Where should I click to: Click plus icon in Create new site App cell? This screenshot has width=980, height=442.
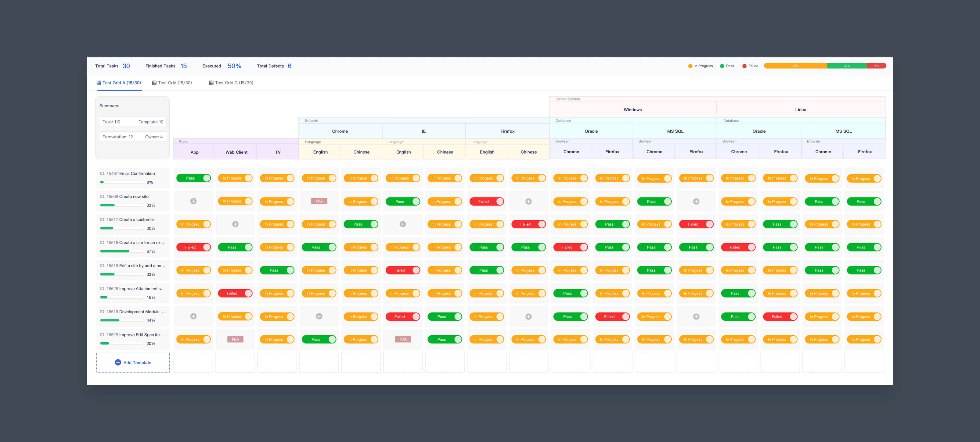coord(193,201)
